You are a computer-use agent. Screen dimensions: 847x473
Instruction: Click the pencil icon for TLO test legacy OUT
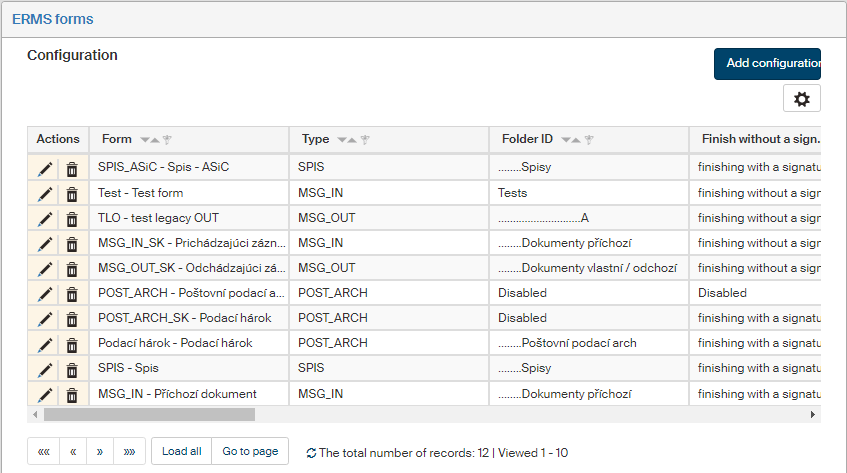click(x=45, y=219)
